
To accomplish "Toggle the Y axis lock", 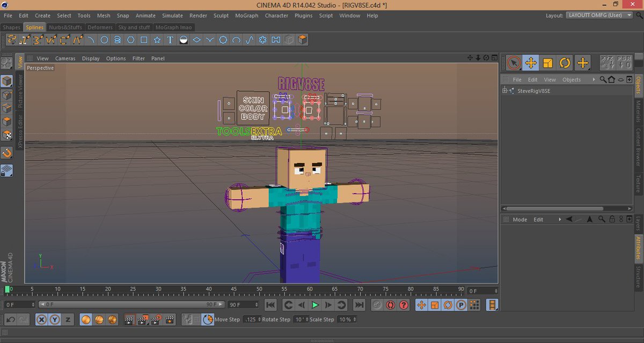I will pyautogui.click(x=55, y=319).
